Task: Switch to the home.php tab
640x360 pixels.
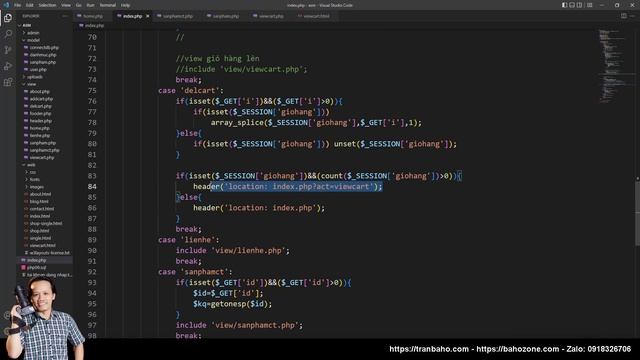Action: [92, 16]
